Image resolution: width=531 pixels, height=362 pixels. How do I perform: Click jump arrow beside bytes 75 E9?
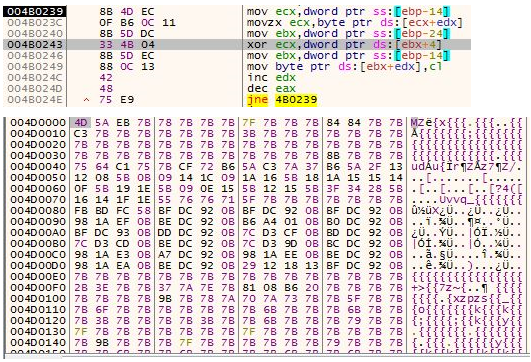[x=86, y=100]
